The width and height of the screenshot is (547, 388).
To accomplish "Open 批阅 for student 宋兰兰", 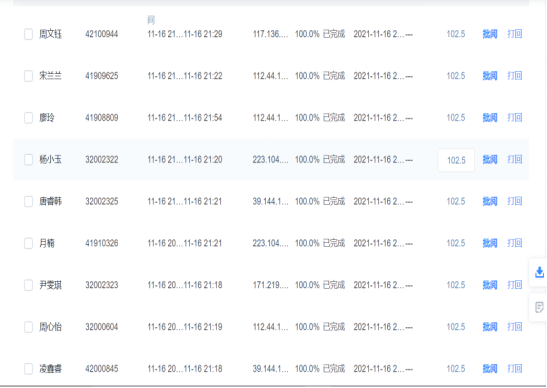I will pyautogui.click(x=490, y=76).
